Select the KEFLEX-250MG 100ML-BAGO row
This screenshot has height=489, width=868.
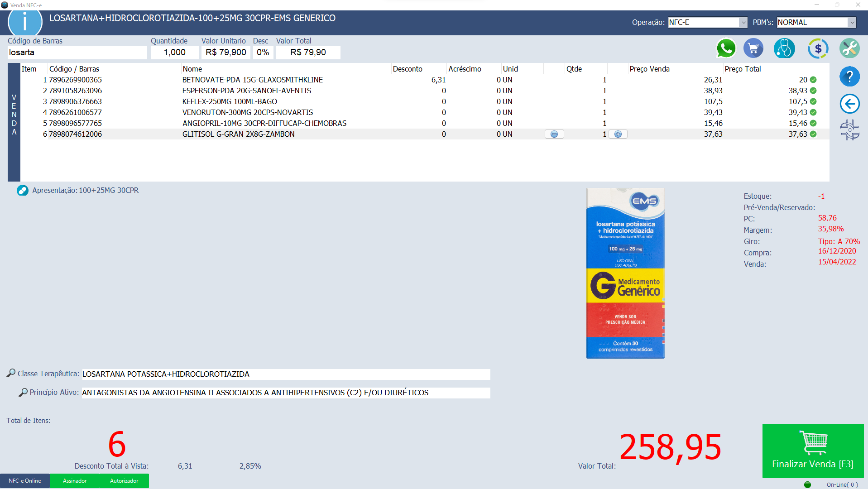click(230, 101)
